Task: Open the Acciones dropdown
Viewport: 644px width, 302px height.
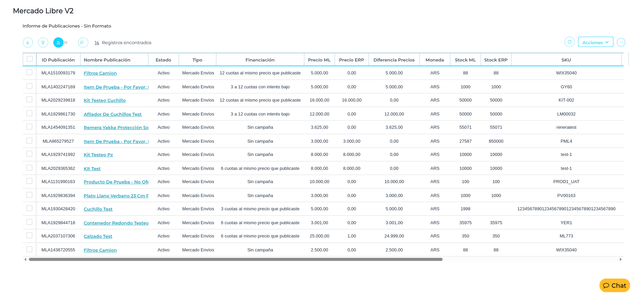Action: point(596,42)
